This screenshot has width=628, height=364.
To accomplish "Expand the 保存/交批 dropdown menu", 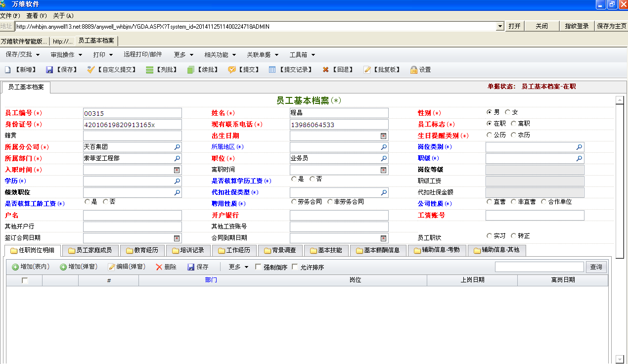I will [x=23, y=55].
